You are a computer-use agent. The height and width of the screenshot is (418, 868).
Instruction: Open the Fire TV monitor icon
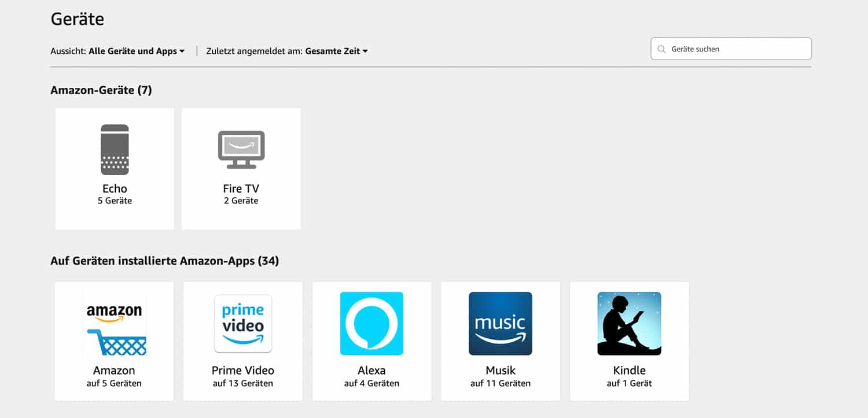[241, 150]
